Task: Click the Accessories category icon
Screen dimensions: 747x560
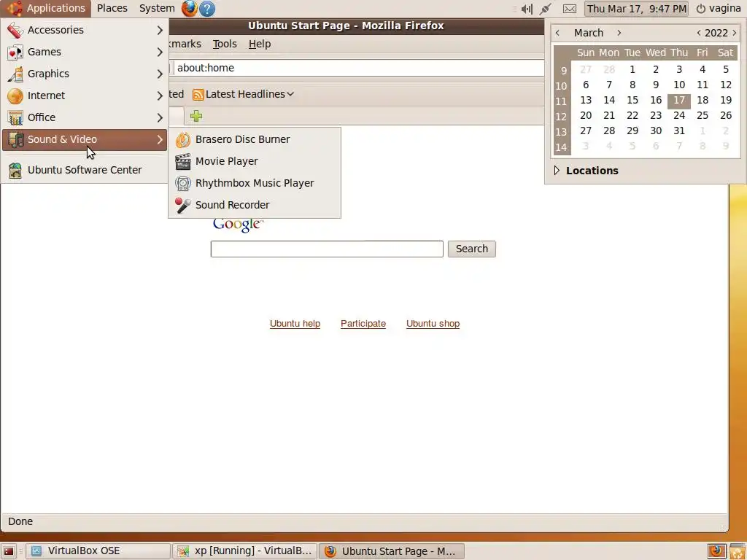Action: [x=15, y=30]
